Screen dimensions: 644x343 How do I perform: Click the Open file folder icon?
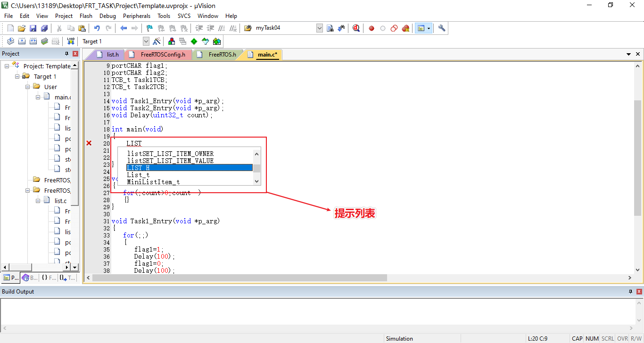pyautogui.click(x=22, y=28)
